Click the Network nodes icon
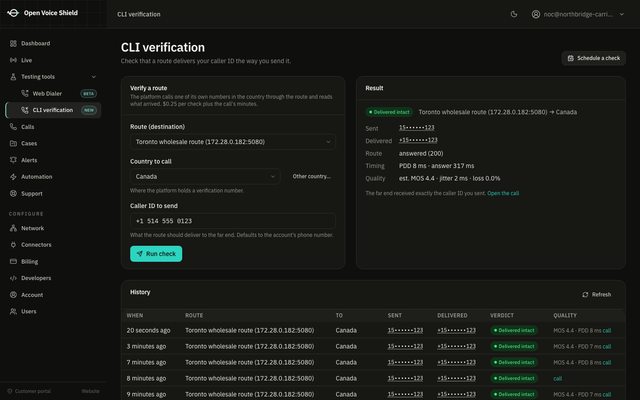The width and height of the screenshot is (640, 400). (13, 228)
